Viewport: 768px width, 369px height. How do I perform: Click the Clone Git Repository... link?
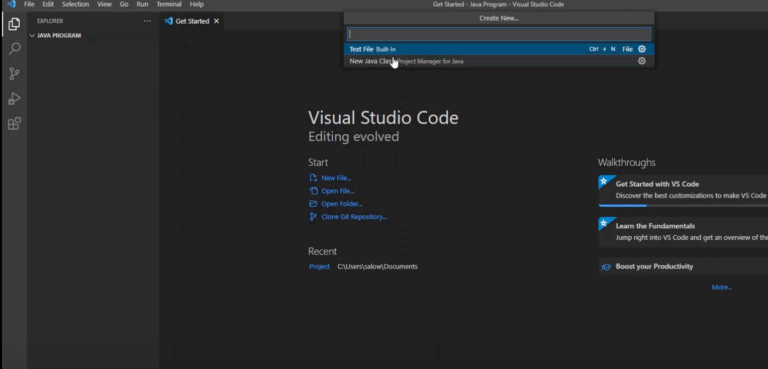pyautogui.click(x=354, y=217)
